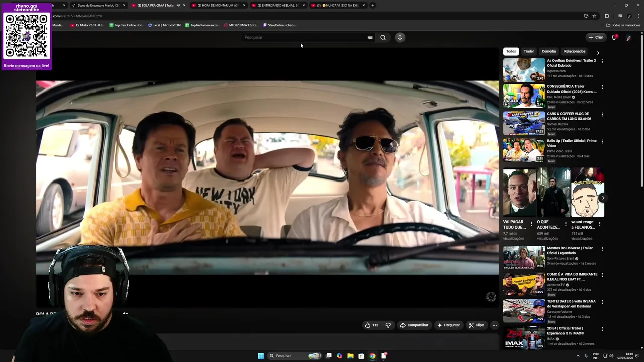The width and height of the screenshot is (644, 362).
Task: Open the Criar create menu
Action: (596, 37)
